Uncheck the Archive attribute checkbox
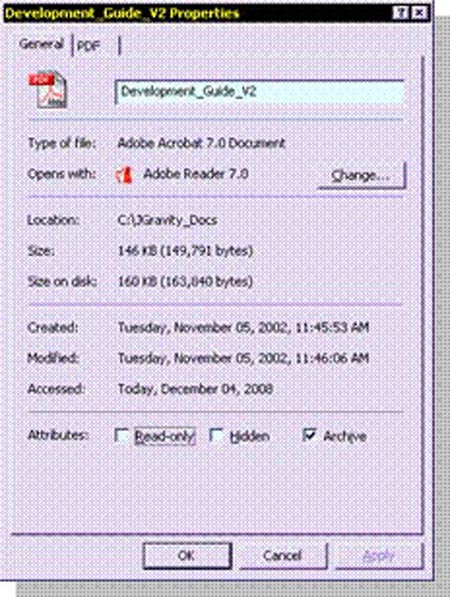450x597 pixels. [x=310, y=435]
